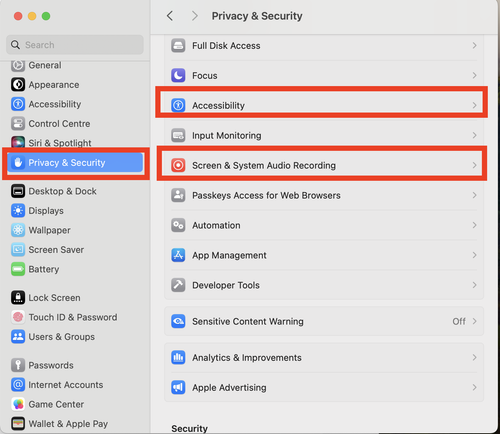Click the Developer Tools hammer icon
The width and height of the screenshot is (500, 434).
coord(178,285)
